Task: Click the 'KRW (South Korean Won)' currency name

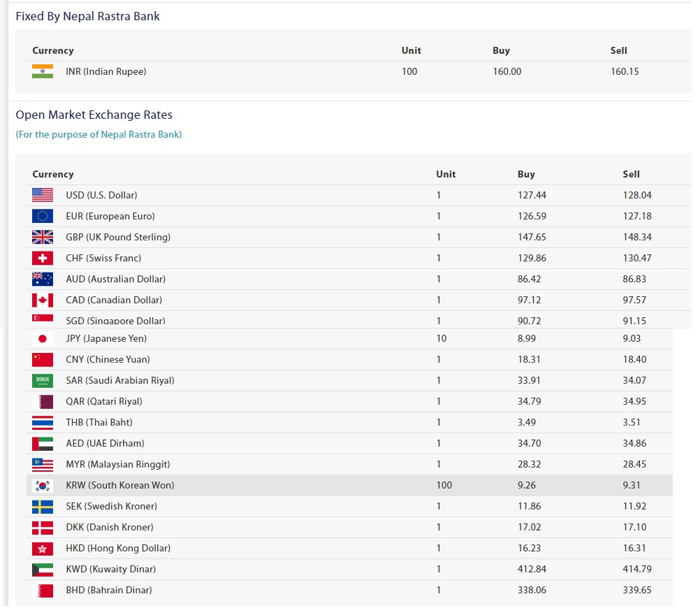Action: tap(120, 486)
